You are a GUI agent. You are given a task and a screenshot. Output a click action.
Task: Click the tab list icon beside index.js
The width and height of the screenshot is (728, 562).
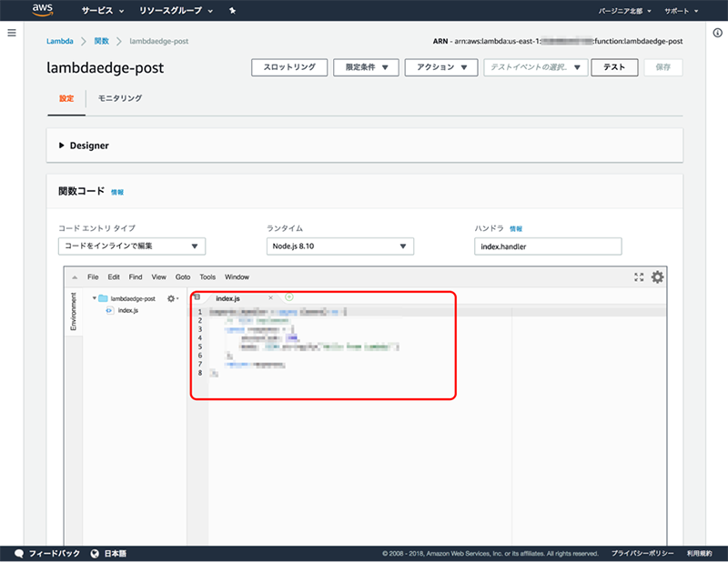(197, 297)
